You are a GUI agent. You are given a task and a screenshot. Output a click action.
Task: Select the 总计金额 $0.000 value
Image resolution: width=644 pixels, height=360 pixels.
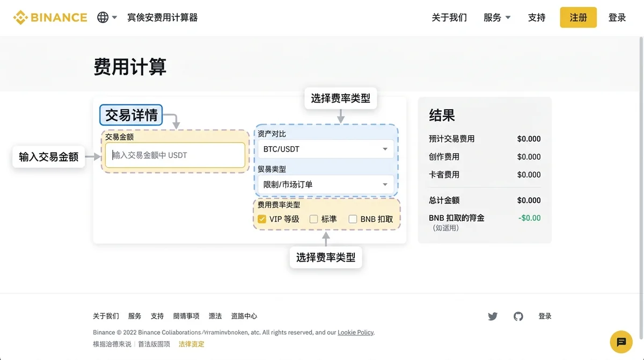(529, 200)
